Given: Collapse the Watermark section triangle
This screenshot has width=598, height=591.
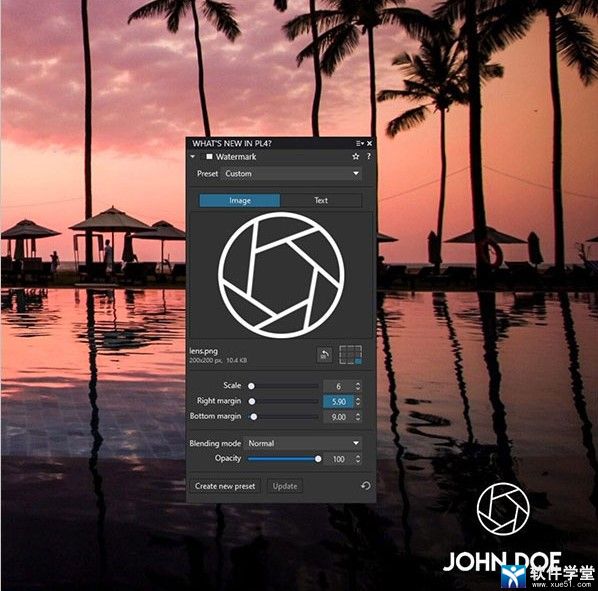Looking at the screenshot, I should click(x=193, y=156).
